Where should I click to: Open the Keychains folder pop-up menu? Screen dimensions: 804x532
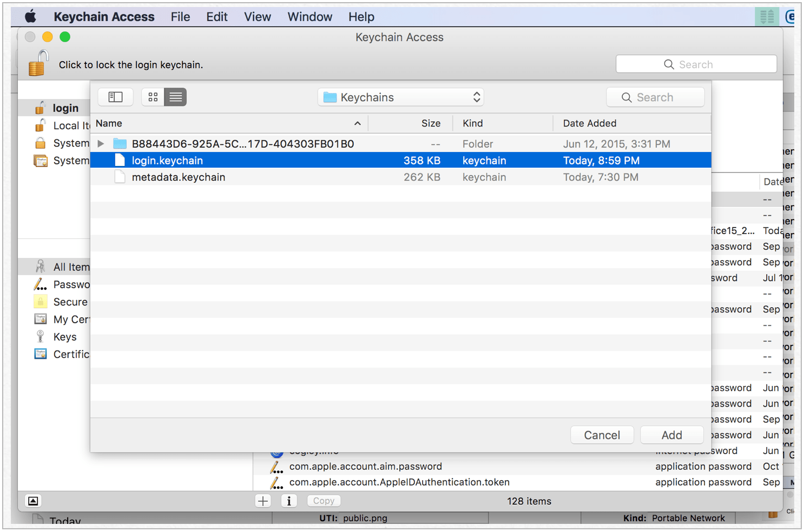pyautogui.click(x=400, y=97)
